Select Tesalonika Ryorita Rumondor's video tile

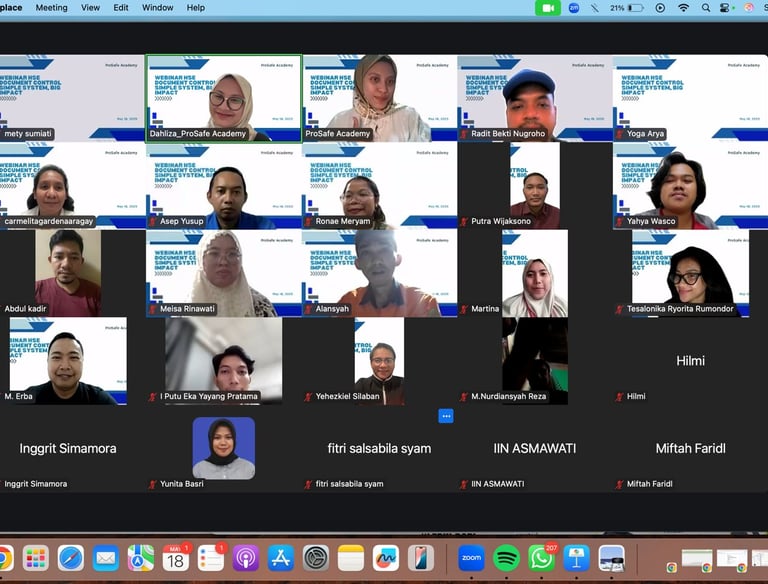point(691,273)
